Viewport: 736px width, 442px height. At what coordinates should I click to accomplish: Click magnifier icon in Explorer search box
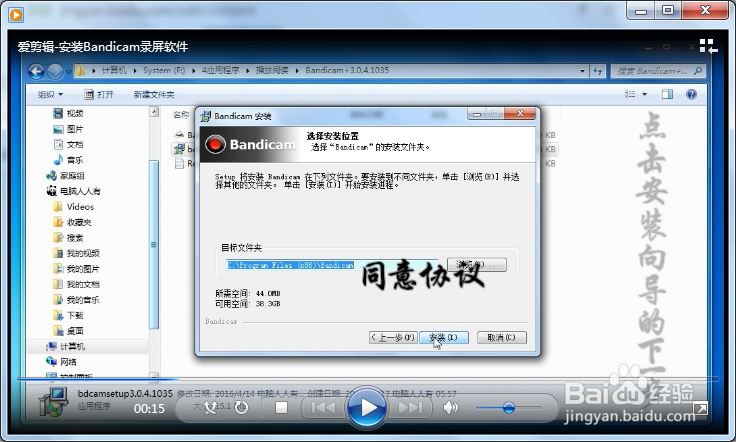pos(698,71)
